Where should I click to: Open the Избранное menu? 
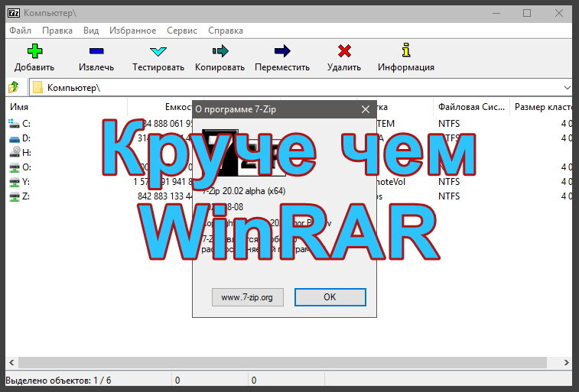[132, 31]
